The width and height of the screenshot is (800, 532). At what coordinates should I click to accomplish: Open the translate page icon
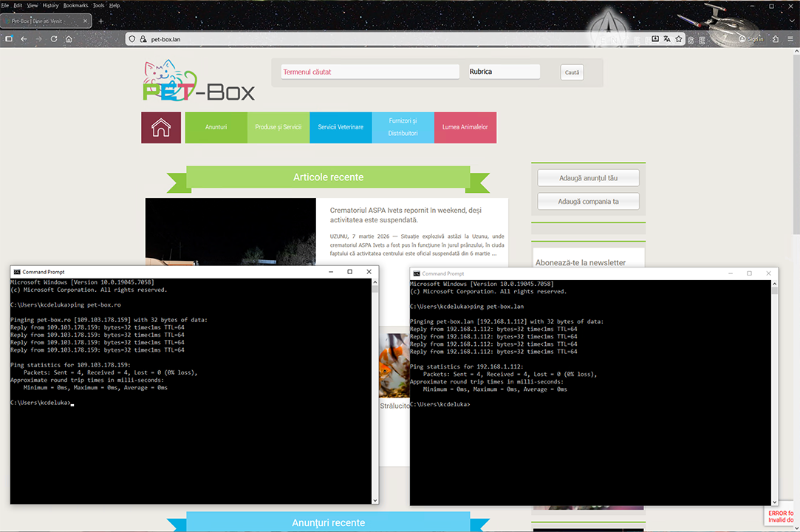[x=667, y=39]
